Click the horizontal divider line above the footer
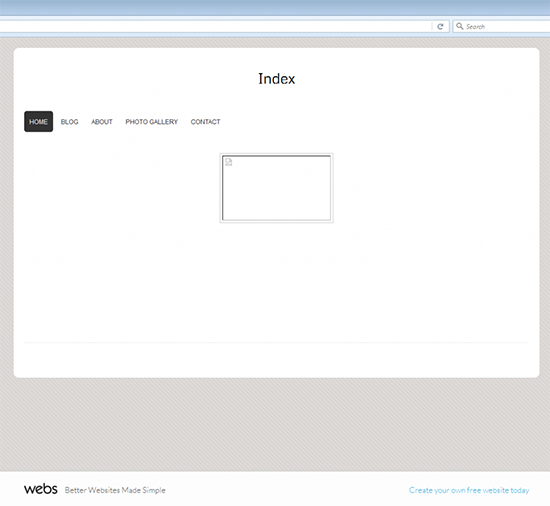The height and width of the screenshot is (506, 550). (276, 342)
